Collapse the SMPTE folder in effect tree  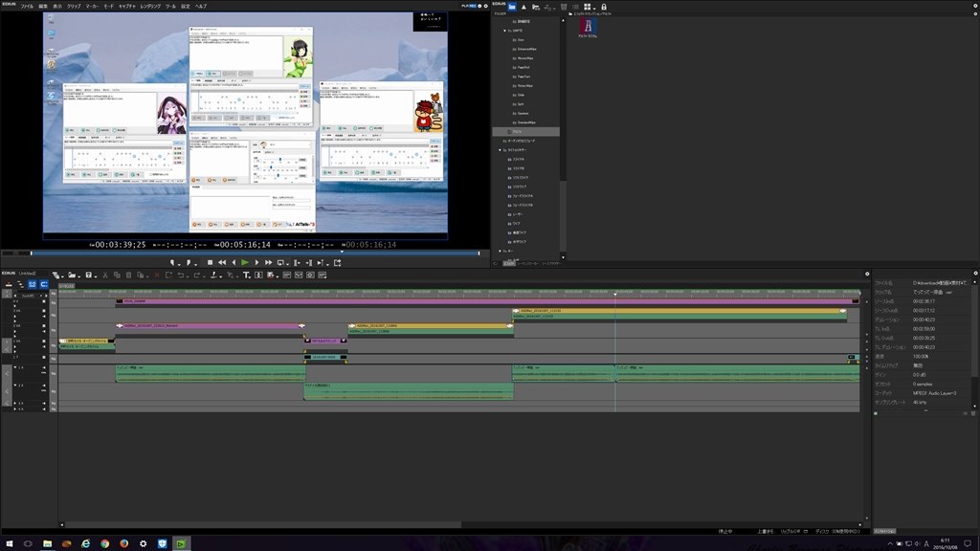tap(505, 31)
